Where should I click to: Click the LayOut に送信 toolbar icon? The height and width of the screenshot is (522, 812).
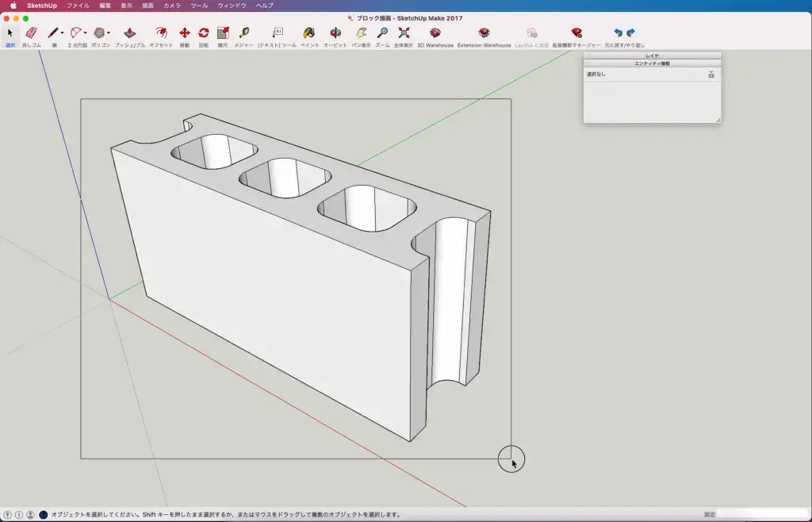point(532,33)
